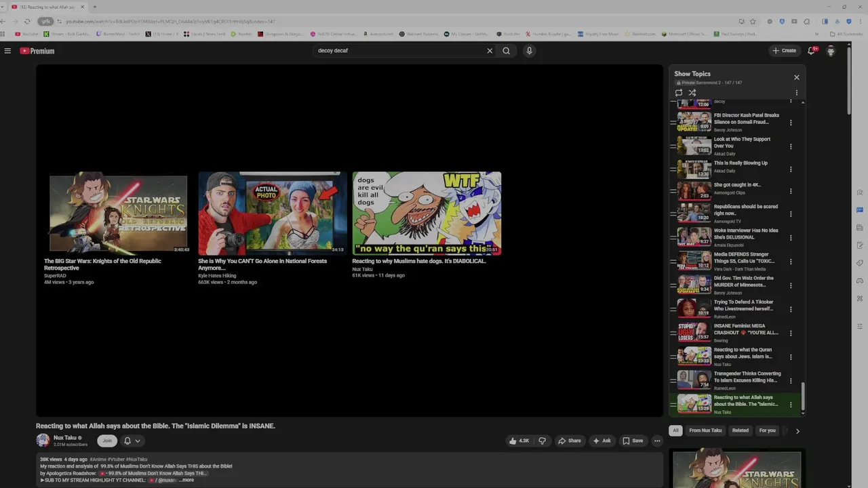Click the browser address bar URL
868x488 pixels.
pyautogui.click(x=170, y=21)
